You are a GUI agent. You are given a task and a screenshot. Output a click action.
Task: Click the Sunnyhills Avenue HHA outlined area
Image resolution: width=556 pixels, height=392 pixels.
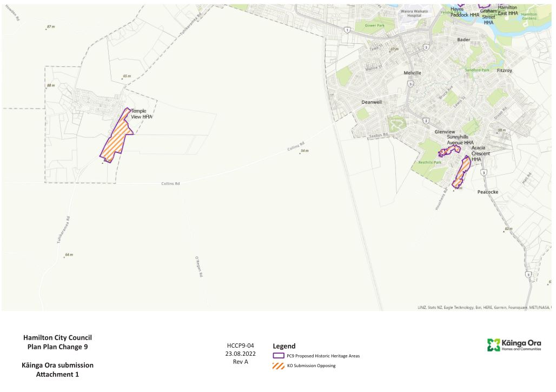click(x=448, y=151)
